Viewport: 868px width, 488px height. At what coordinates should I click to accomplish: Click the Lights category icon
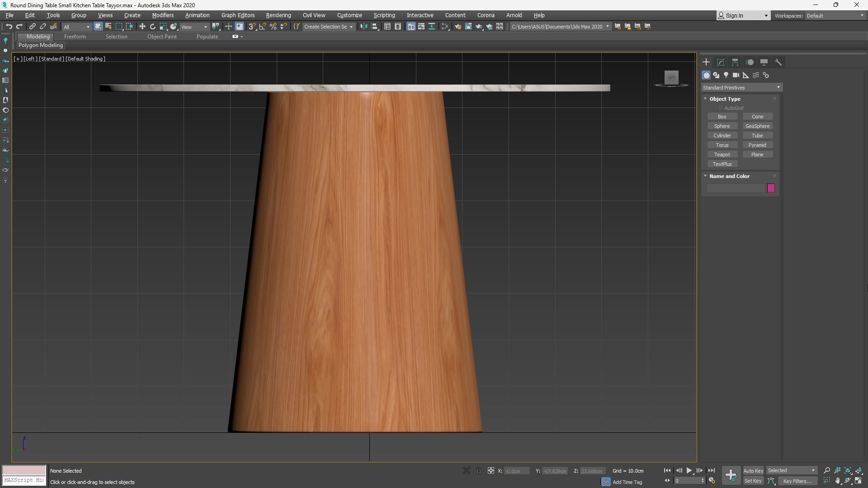pyautogui.click(x=726, y=75)
